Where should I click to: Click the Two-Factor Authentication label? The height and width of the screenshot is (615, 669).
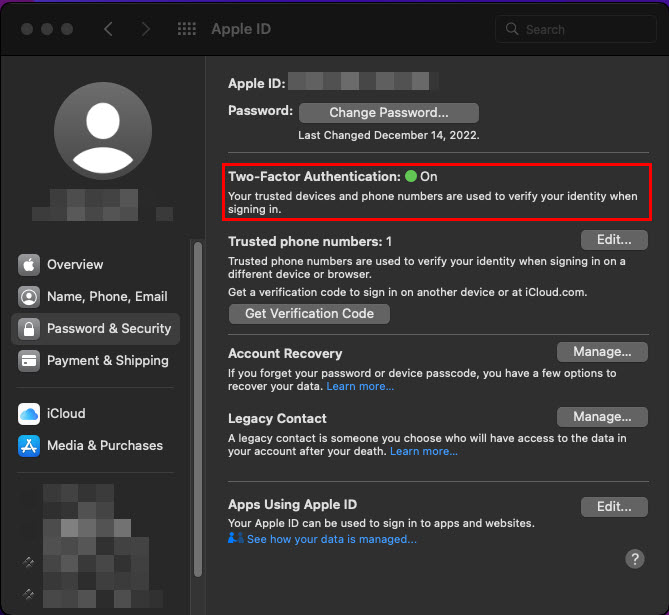pos(314,176)
